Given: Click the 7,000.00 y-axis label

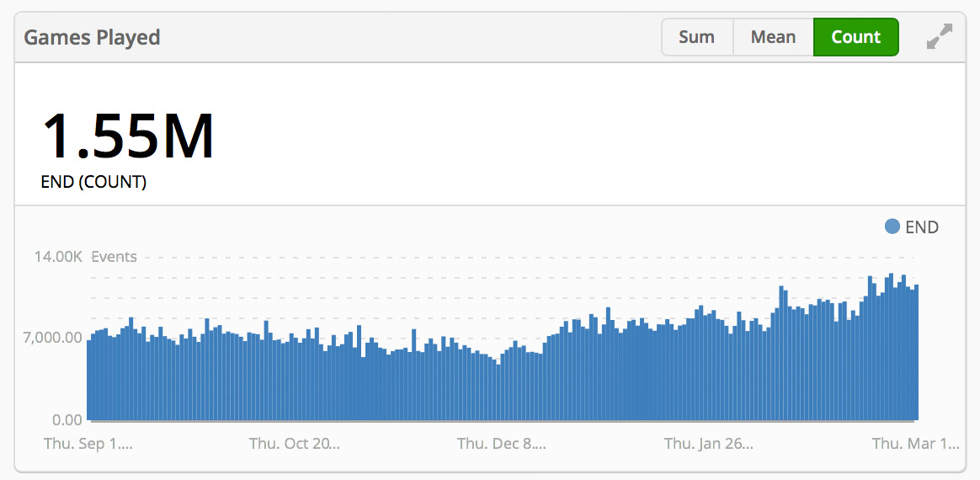Looking at the screenshot, I should point(53,338).
